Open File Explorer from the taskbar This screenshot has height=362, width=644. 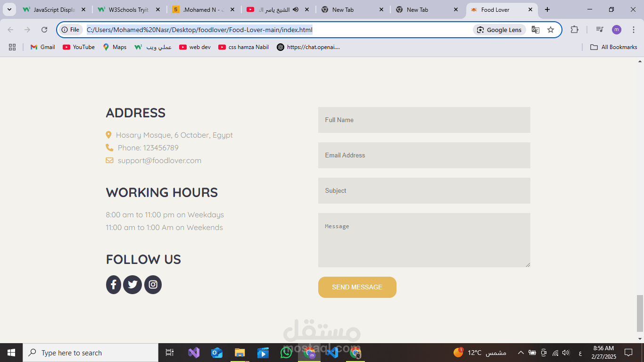click(x=240, y=353)
